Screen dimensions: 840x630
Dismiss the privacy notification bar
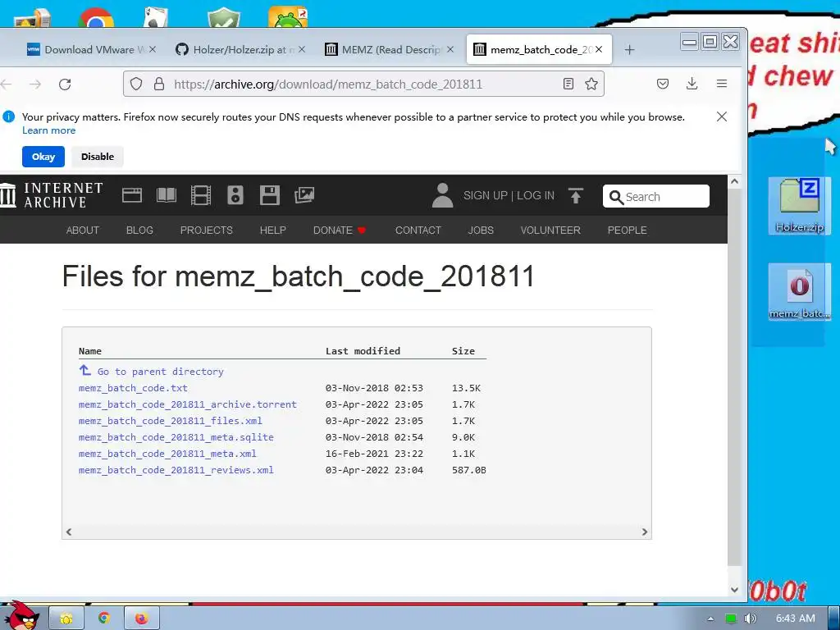[x=722, y=116]
